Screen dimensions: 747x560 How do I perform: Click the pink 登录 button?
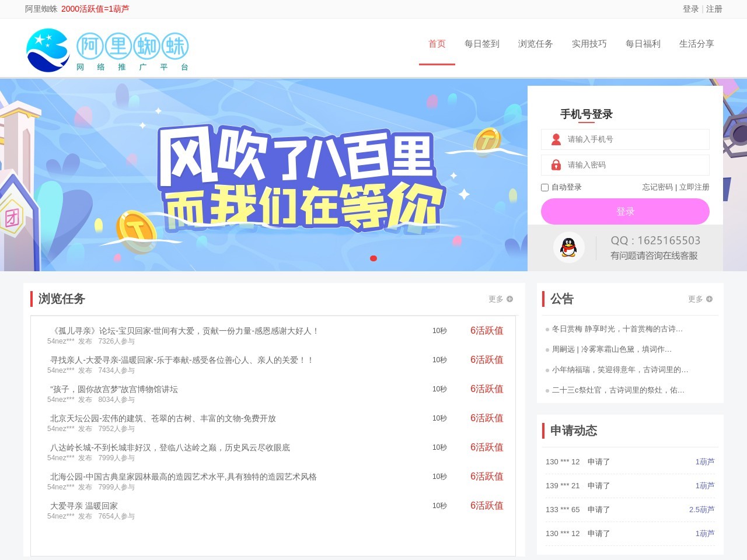click(x=624, y=211)
